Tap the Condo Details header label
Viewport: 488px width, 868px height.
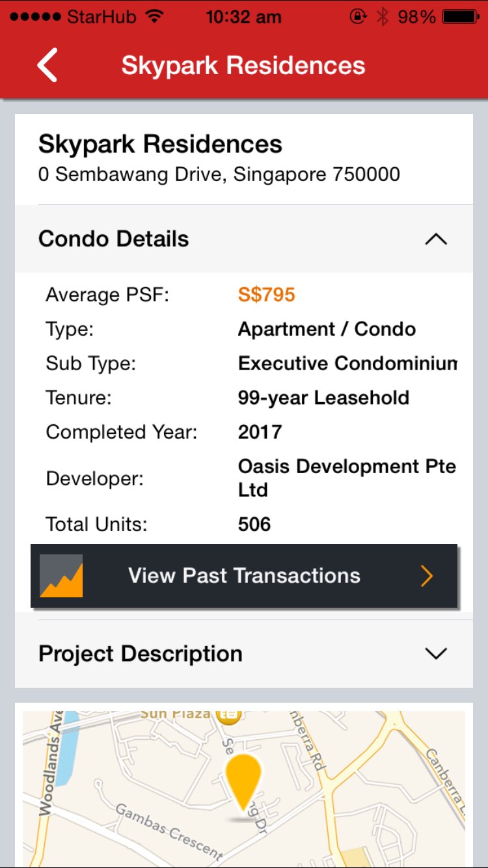114,239
